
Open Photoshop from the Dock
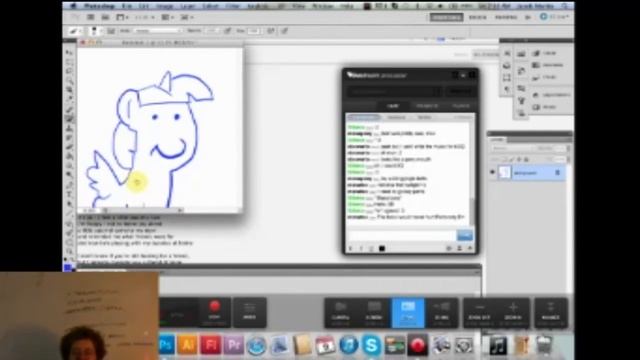coord(167,345)
